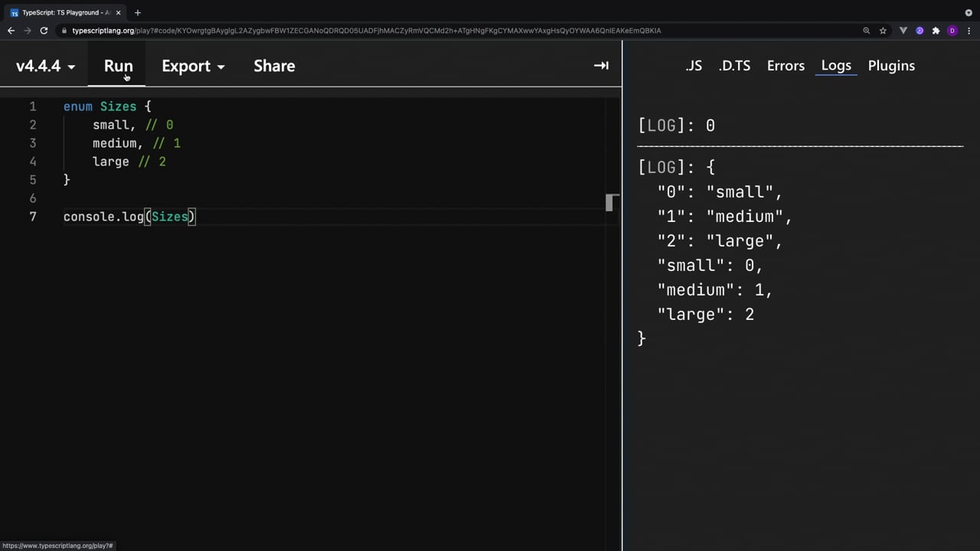This screenshot has width=980, height=551.
Task: Select the Logs tab
Action: (x=836, y=66)
